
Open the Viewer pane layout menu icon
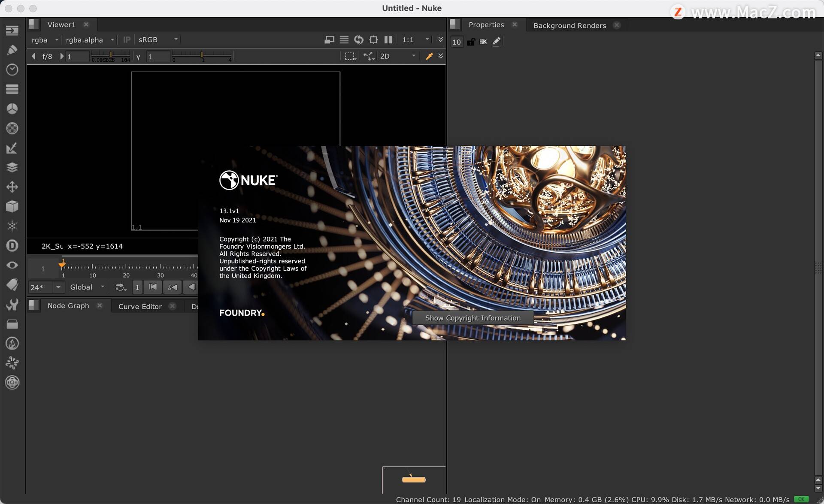pyautogui.click(x=33, y=24)
